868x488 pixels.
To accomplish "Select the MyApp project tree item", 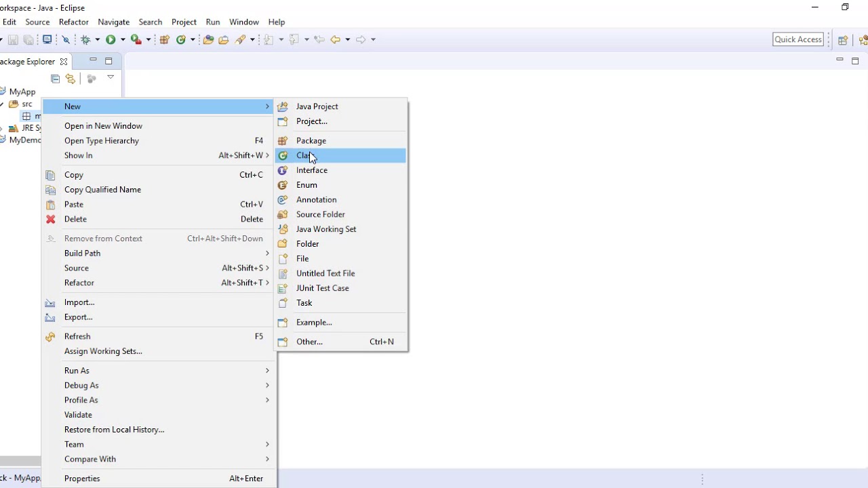I will 22,91.
